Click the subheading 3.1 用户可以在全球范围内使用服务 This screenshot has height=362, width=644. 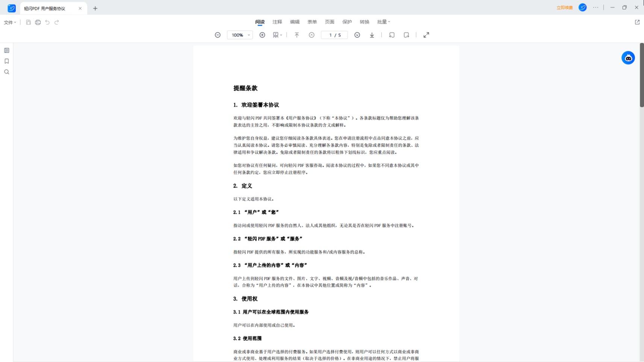pyautogui.click(x=271, y=312)
